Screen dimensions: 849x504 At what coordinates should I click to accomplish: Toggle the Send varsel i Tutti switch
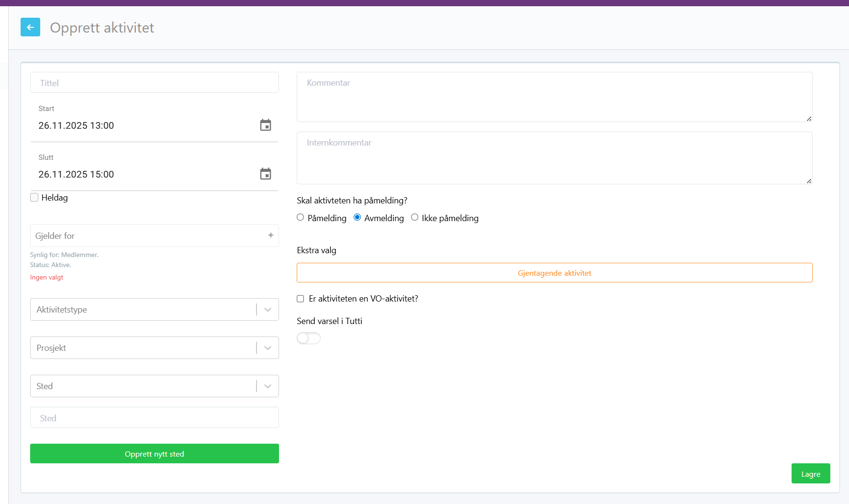pyautogui.click(x=309, y=338)
